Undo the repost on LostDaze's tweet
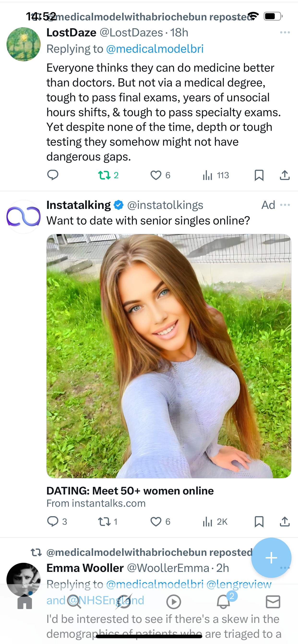The height and width of the screenshot is (644, 298). coord(105,175)
